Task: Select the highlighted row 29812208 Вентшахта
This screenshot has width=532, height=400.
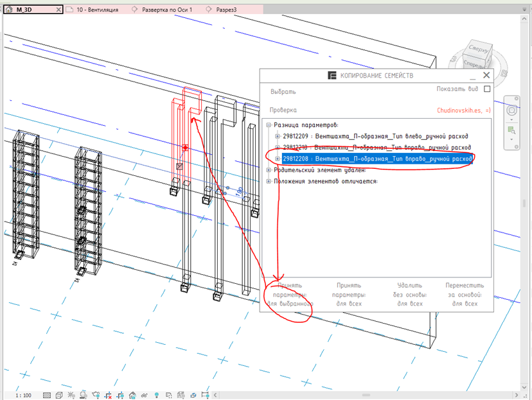Action: (x=377, y=159)
